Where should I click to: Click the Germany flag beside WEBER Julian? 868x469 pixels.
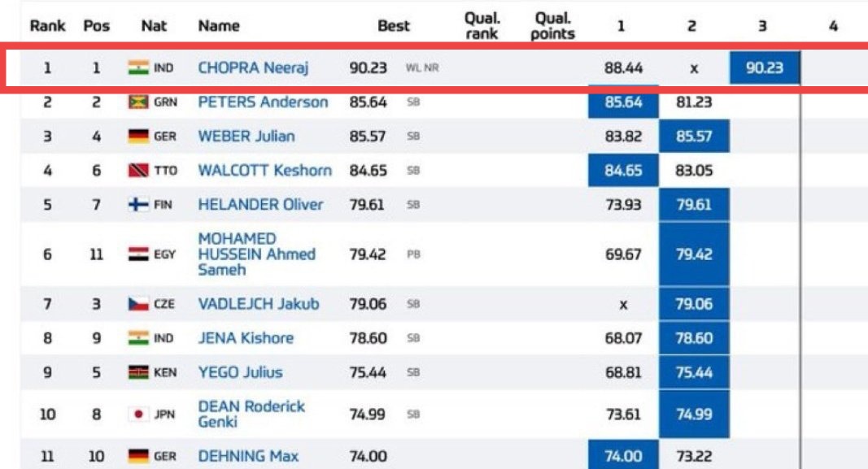138,137
